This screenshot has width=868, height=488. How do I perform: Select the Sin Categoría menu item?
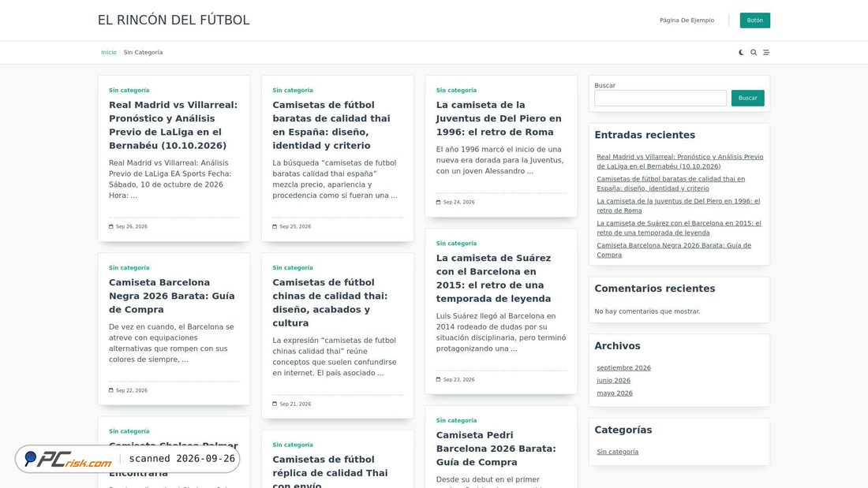click(x=143, y=53)
